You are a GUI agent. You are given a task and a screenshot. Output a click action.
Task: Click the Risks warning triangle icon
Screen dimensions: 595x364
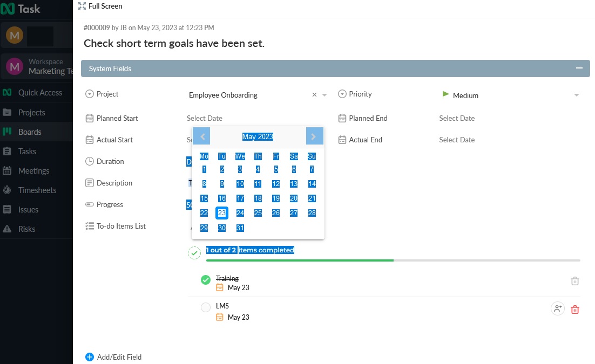[7, 229]
